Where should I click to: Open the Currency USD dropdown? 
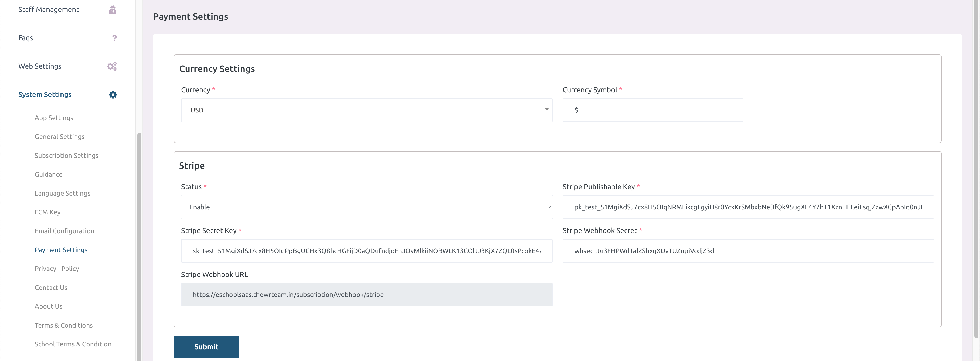366,110
